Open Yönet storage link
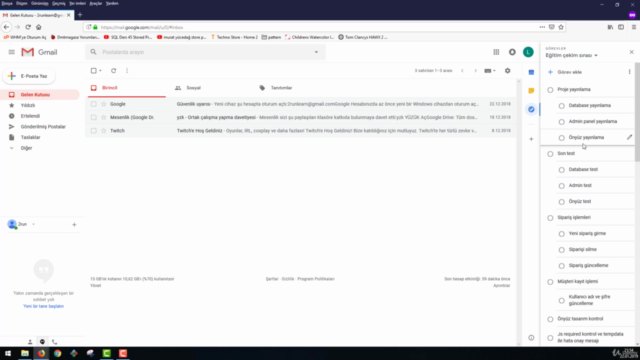Screen dimensions: 640x360 click(96, 286)
